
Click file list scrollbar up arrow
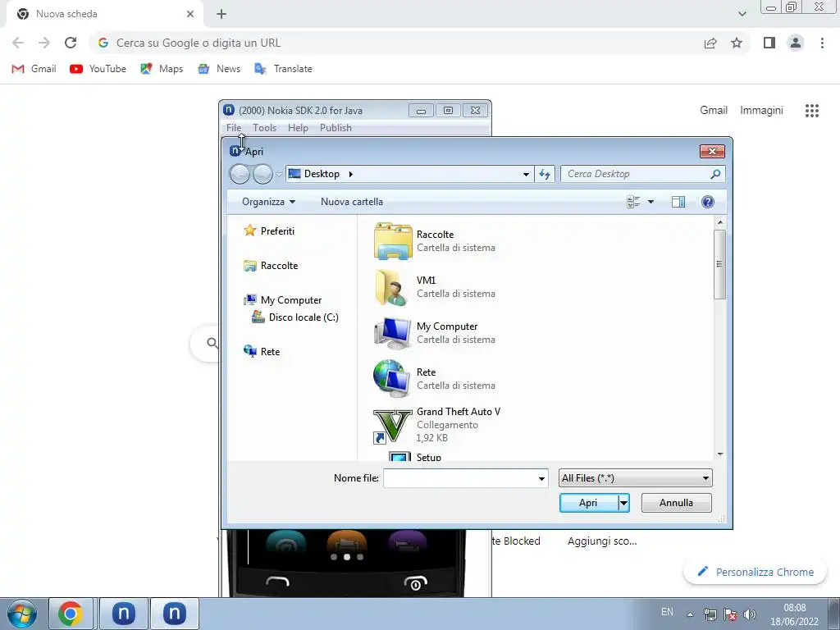coord(720,221)
